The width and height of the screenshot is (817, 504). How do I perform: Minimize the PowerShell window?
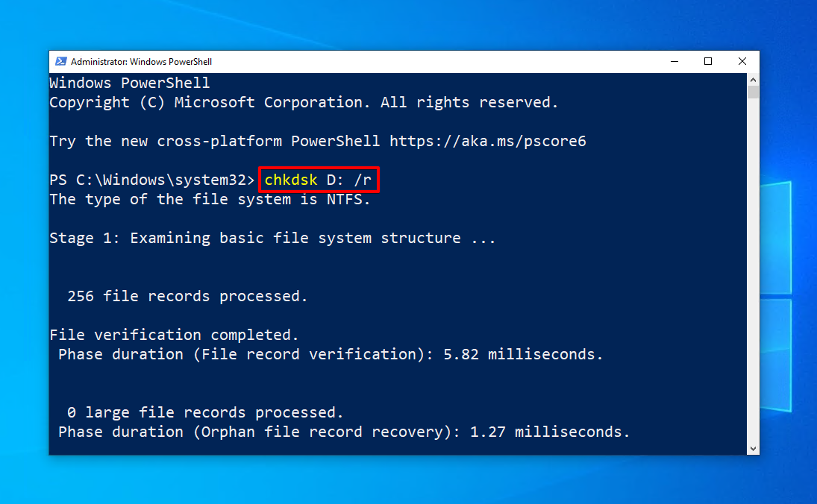click(674, 61)
